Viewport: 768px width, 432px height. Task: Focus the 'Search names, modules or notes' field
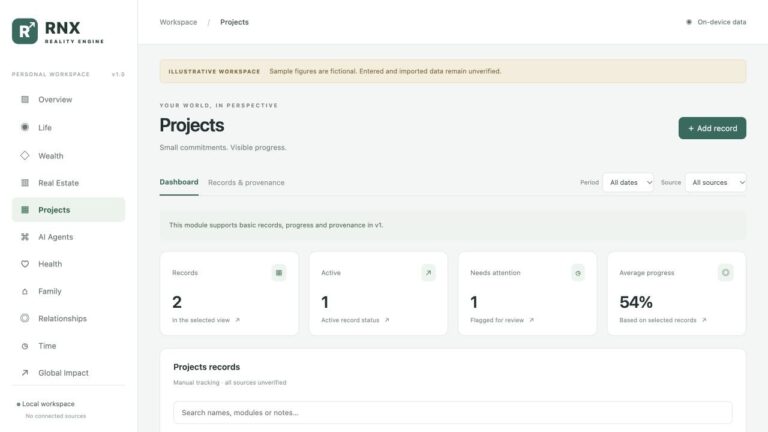tap(453, 412)
